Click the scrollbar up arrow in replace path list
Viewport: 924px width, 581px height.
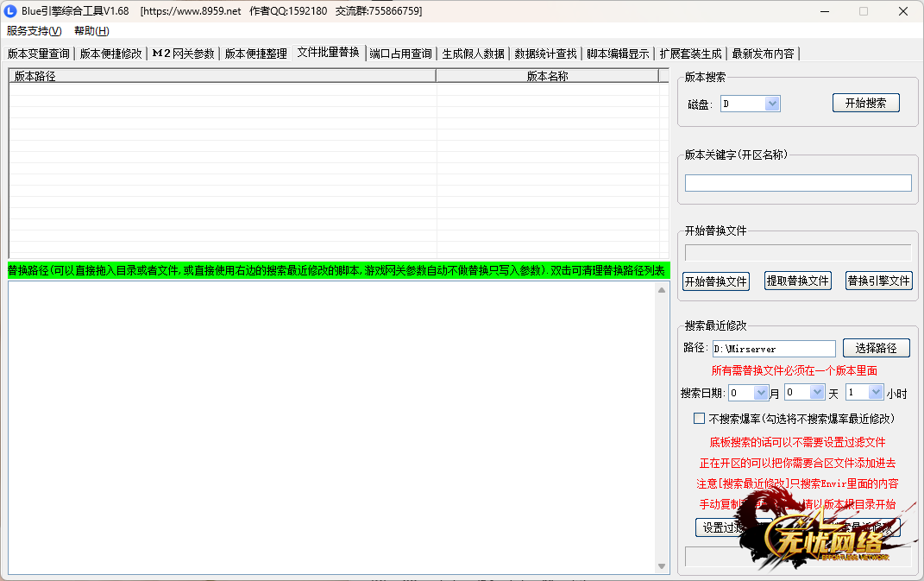coord(662,290)
